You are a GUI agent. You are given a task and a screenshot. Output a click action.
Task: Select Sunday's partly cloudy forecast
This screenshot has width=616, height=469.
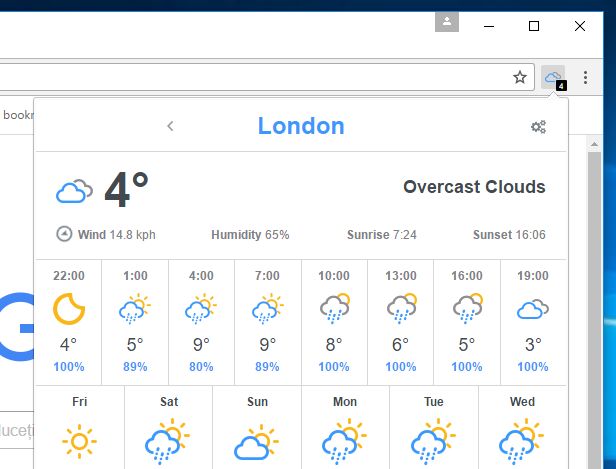(x=257, y=441)
